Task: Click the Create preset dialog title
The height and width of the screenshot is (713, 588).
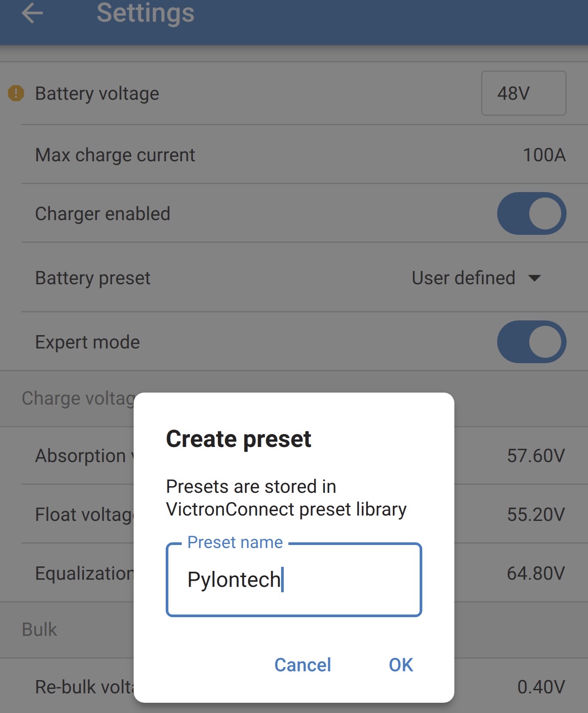Action: tap(238, 439)
